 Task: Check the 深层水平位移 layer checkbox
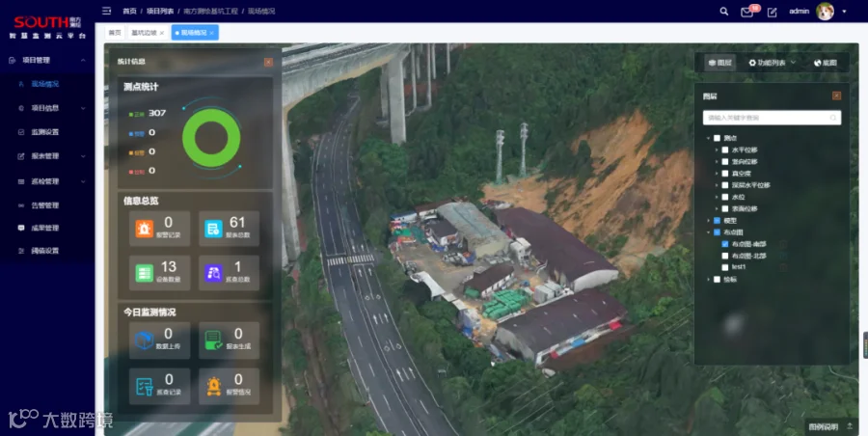724,185
